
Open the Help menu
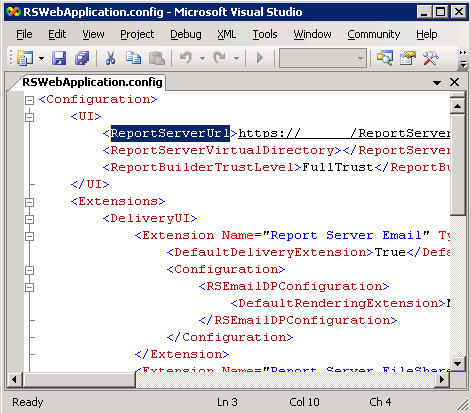[427, 34]
